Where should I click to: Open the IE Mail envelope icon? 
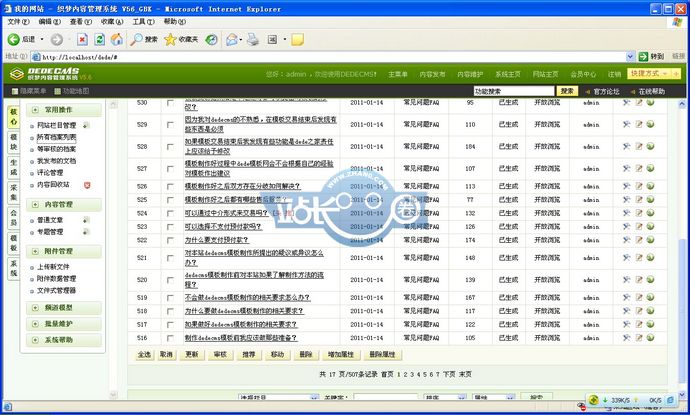[231, 40]
